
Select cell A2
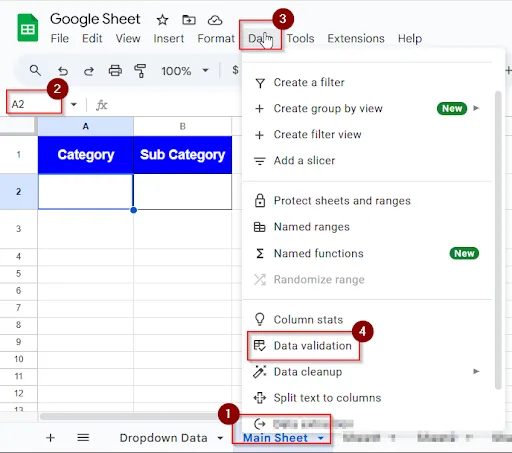pyautogui.click(x=86, y=192)
